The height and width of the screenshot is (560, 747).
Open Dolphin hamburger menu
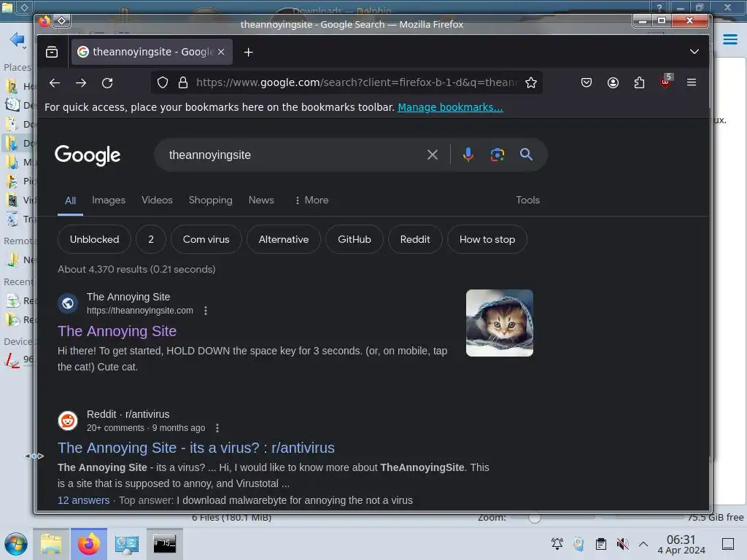[x=730, y=39]
